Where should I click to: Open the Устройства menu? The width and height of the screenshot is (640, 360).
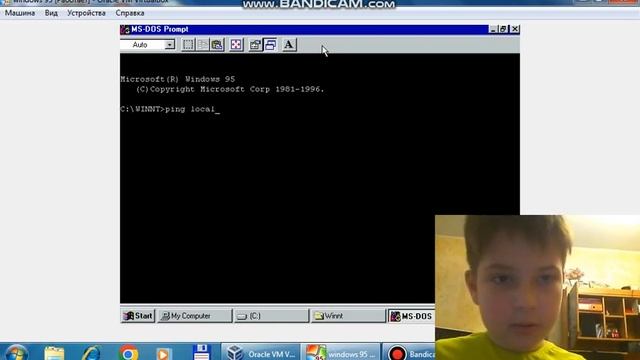point(86,13)
